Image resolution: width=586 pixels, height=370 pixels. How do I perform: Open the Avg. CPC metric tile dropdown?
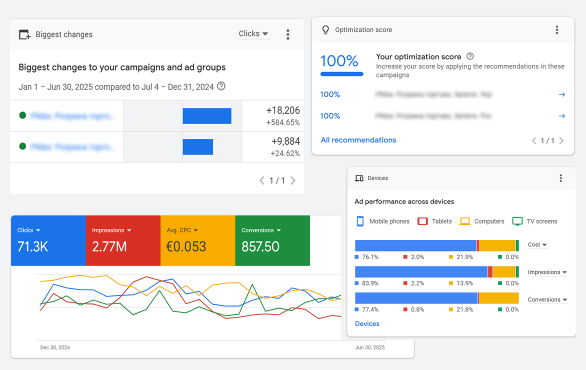pos(182,230)
